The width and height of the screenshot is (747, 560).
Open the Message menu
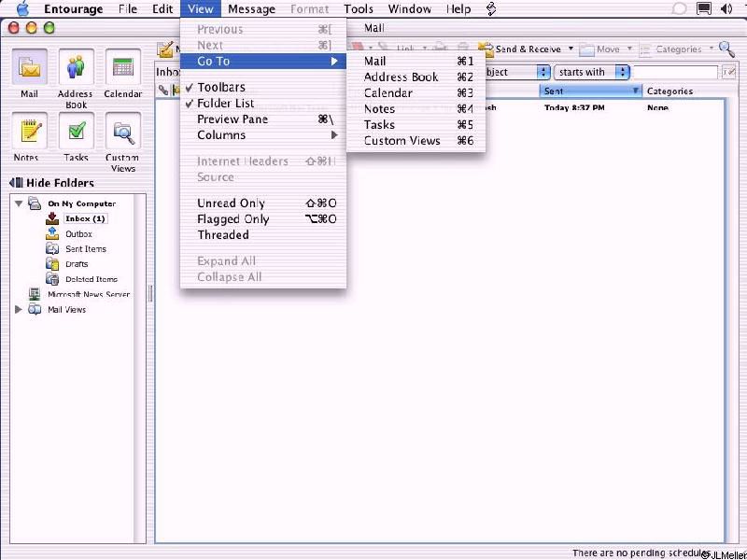tap(251, 8)
